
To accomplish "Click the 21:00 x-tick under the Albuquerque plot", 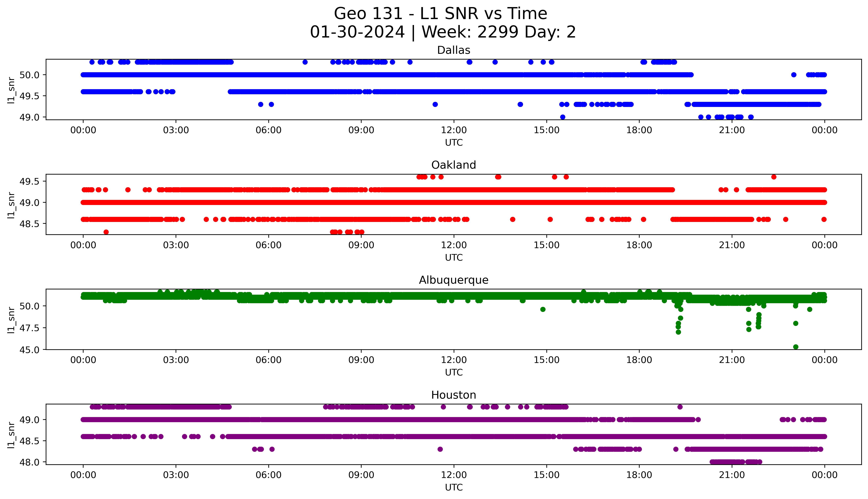I will [732, 360].
